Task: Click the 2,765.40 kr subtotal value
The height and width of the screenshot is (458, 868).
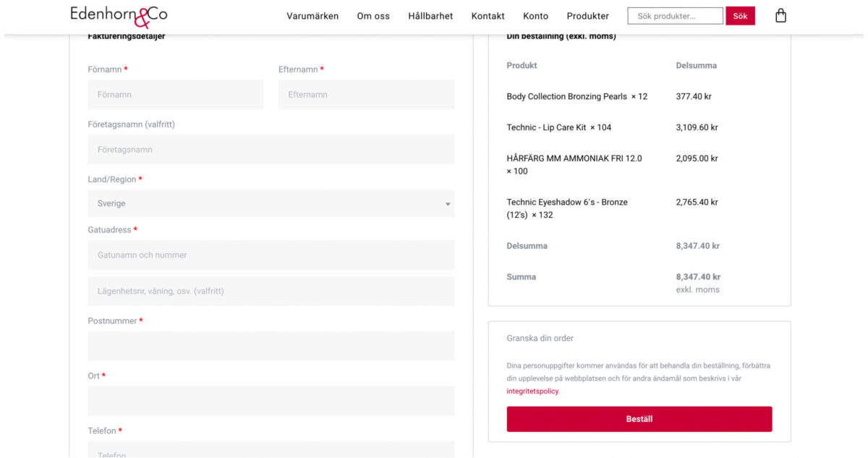Action: pyautogui.click(x=697, y=203)
